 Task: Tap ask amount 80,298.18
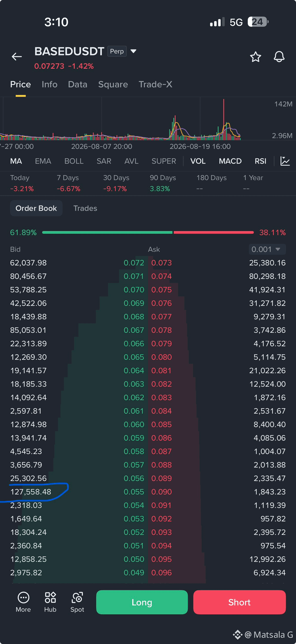point(267,276)
